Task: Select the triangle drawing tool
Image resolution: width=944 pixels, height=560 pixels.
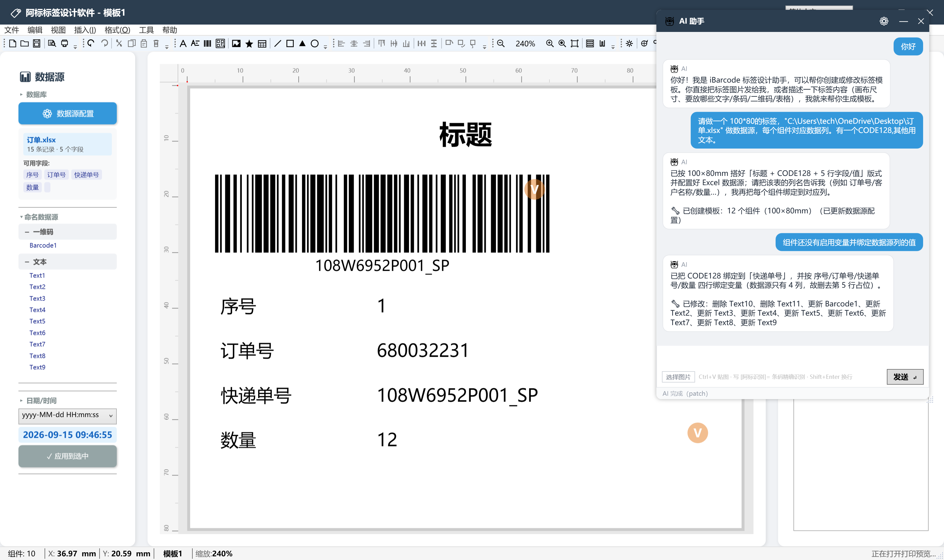Action: pos(302,43)
